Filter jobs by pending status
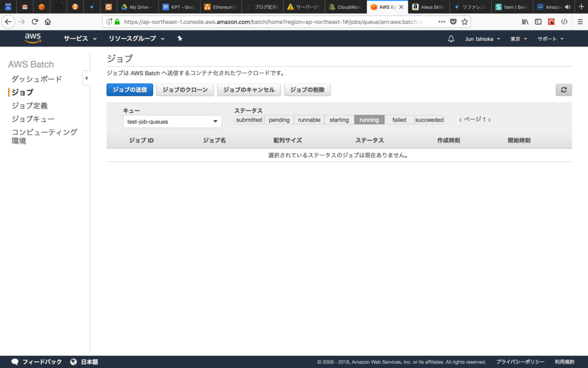588x368 pixels. (279, 120)
